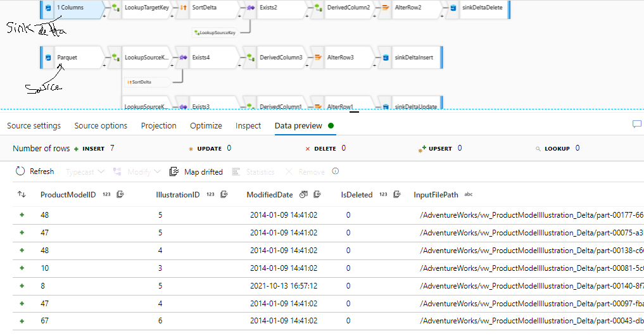Click the plus after the AlterRow3 node
Viewport: 644px width, 336px height.
tap(374, 66)
